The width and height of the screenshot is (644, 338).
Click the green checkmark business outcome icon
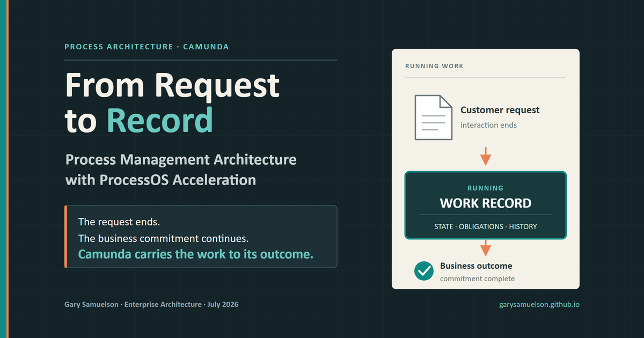click(424, 271)
